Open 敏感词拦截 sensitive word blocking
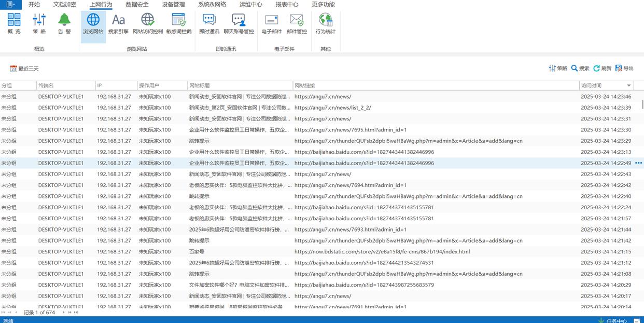Image resolution: width=644 pixels, height=323 pixels. click(x=178, y=24)
